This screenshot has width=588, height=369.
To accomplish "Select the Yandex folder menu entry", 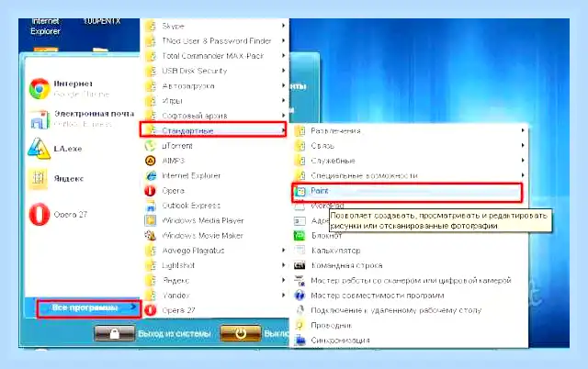I will (215, 296).
